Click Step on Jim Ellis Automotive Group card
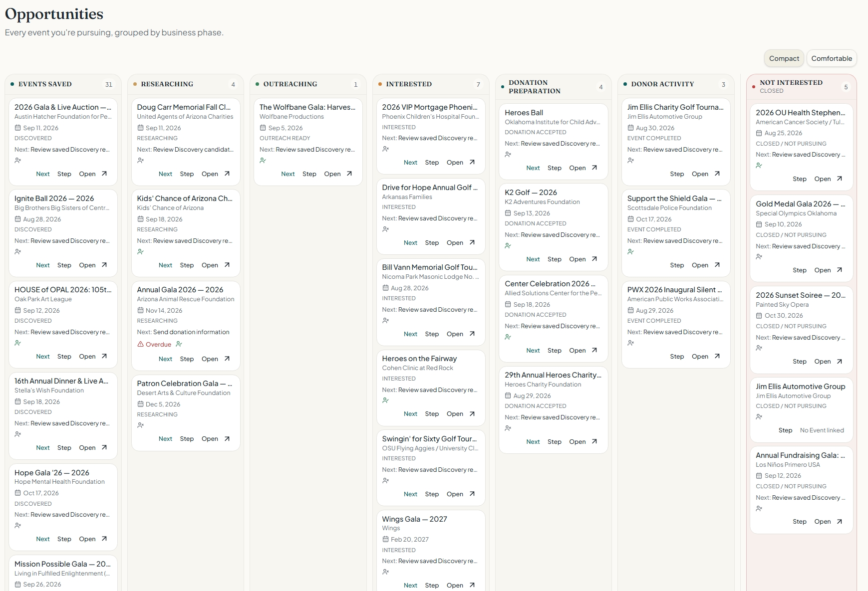 (x=785, y=430)
